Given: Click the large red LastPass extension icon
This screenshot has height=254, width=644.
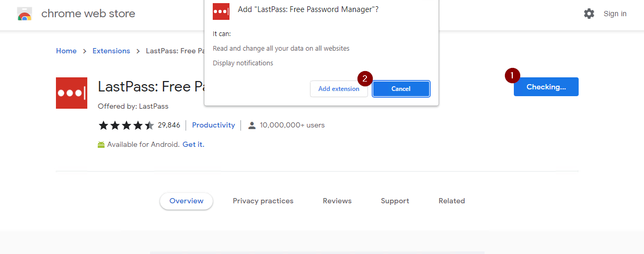Looking at the screenshot, I should pyautogui.click(x=72, y=93).
